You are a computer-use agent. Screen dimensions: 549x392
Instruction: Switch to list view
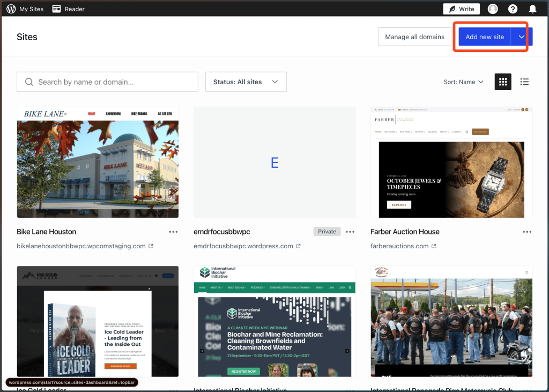(524, 82)
